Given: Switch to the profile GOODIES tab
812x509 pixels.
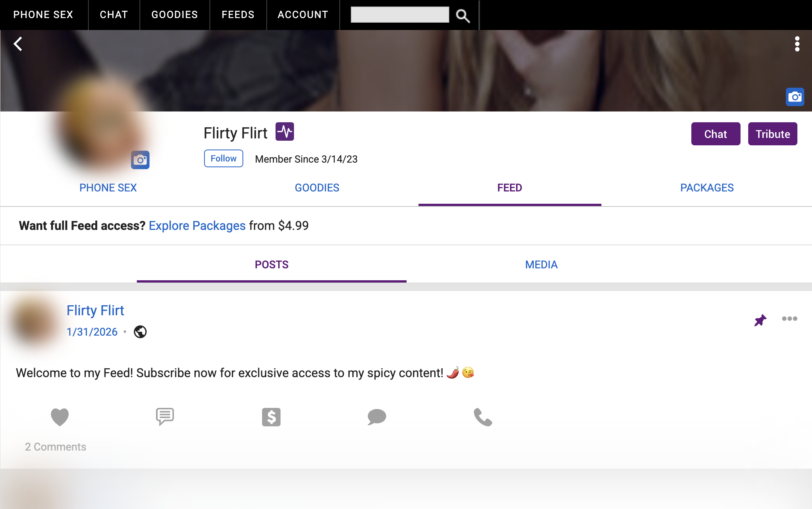Looking at the screenshot, I should click(317, 188).
